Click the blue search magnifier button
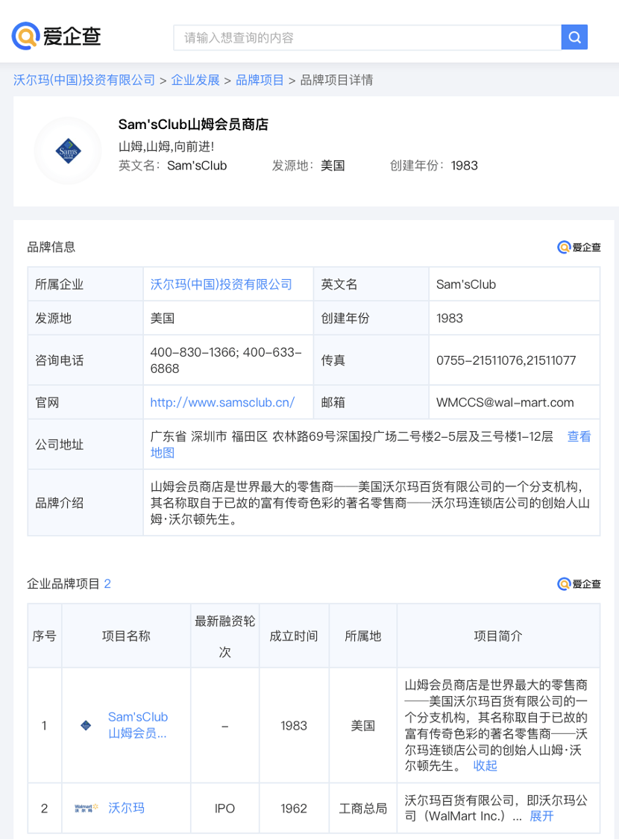The height and width of the screenshot is (840, 619). (x=574, y=37)
